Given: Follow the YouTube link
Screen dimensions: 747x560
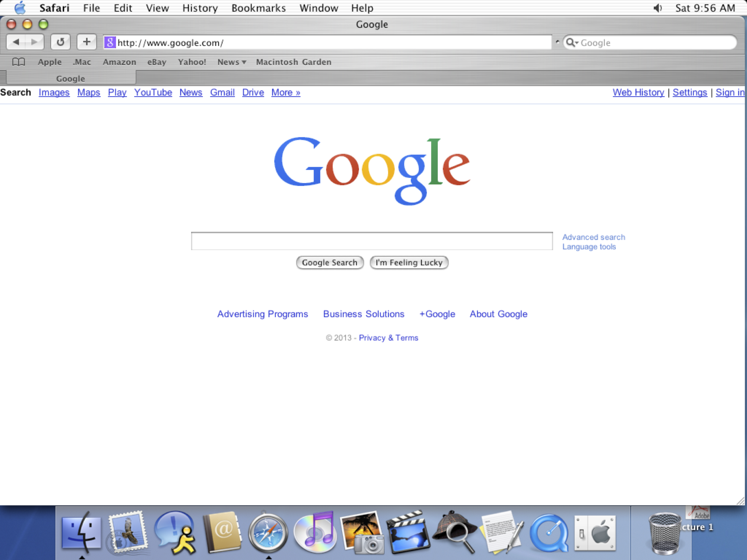Looking at the screenshot, I should [x=153, y=92].
